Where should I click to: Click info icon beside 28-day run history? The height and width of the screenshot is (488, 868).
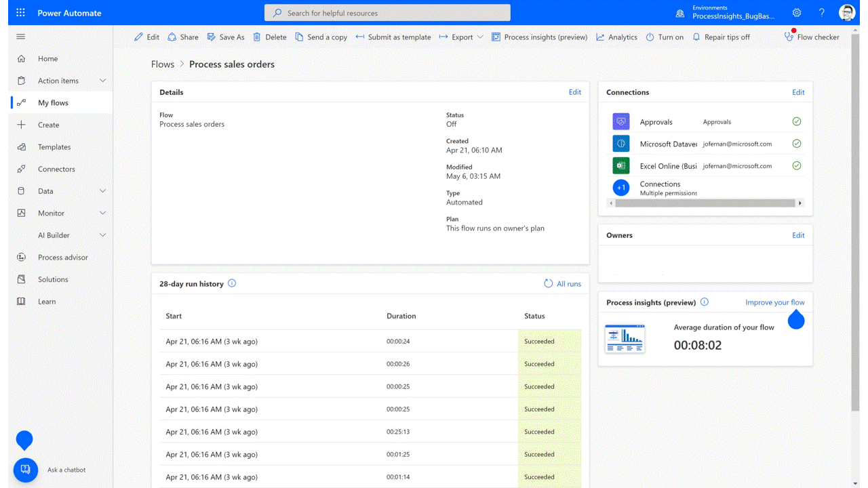232,283
